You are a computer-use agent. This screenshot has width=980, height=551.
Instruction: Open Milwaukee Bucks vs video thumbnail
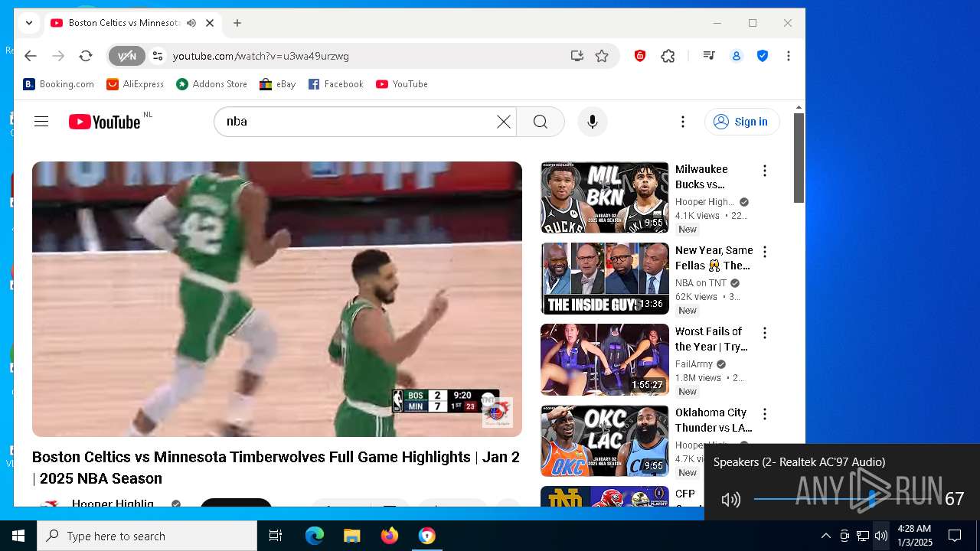605,197
